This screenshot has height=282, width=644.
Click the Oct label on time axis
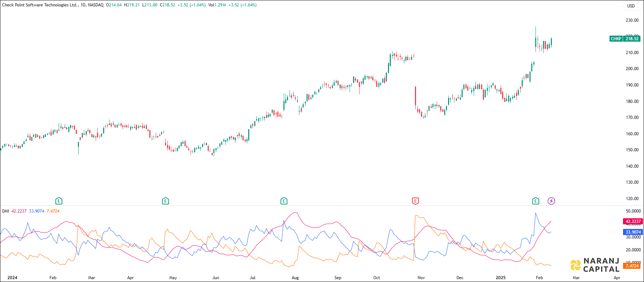tap(377, 278)
